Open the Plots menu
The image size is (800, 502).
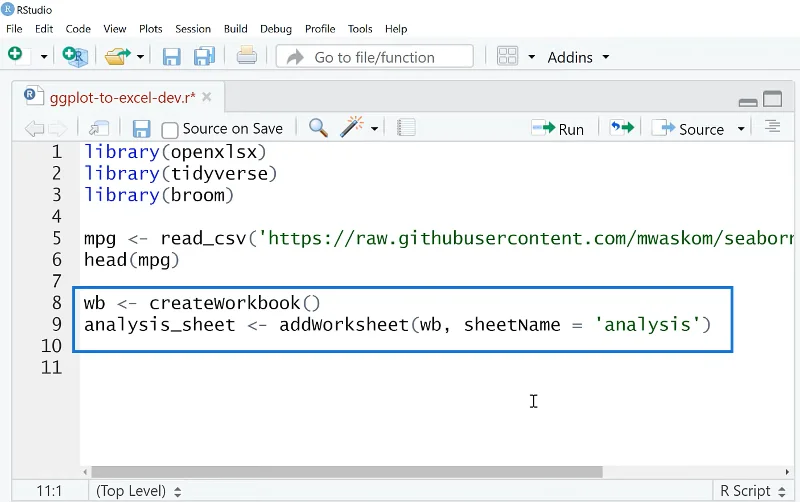pos(151,29)
